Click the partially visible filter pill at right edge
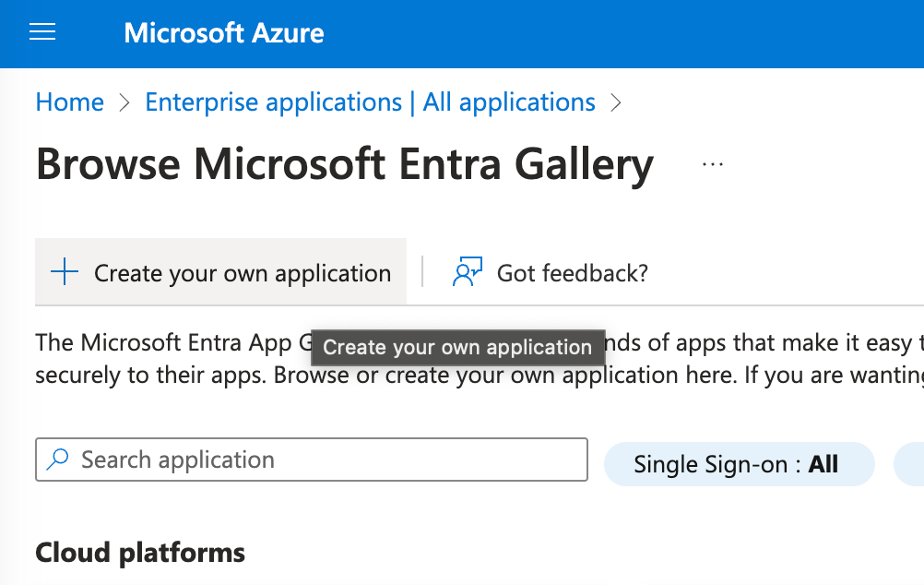This screenshot has height=585, width=924. click(911, 464)
